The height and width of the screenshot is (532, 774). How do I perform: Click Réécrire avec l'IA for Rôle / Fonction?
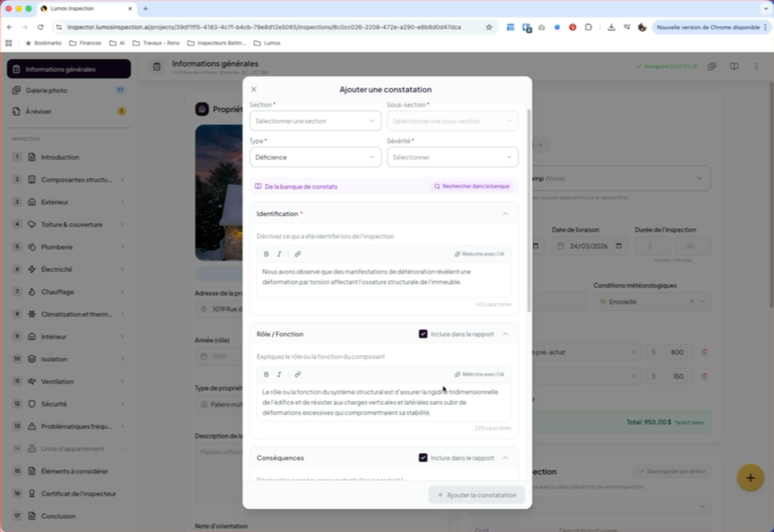tap(480, 375)
